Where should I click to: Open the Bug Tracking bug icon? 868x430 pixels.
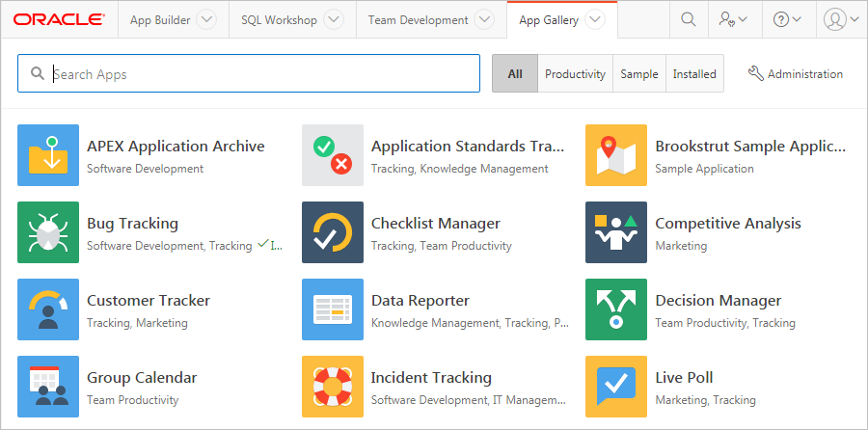point(48,232)
